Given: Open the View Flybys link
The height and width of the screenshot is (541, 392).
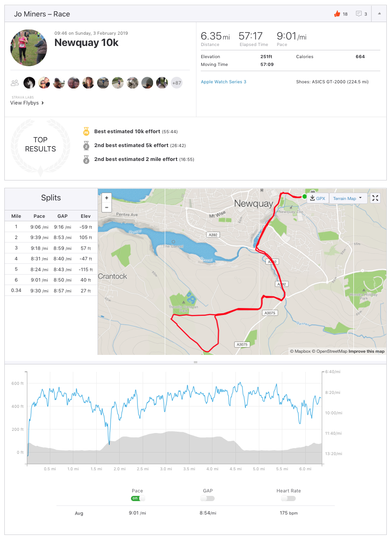Looking at the screenshot, I should tap(27, 103).
